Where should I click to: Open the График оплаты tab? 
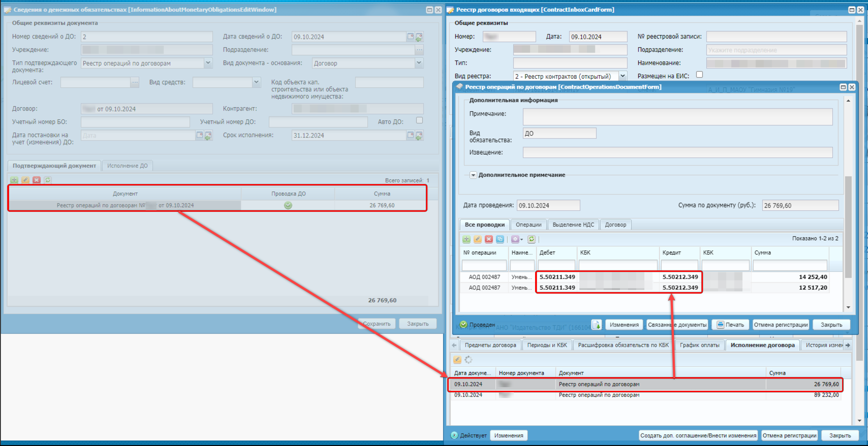coord(699,345)
